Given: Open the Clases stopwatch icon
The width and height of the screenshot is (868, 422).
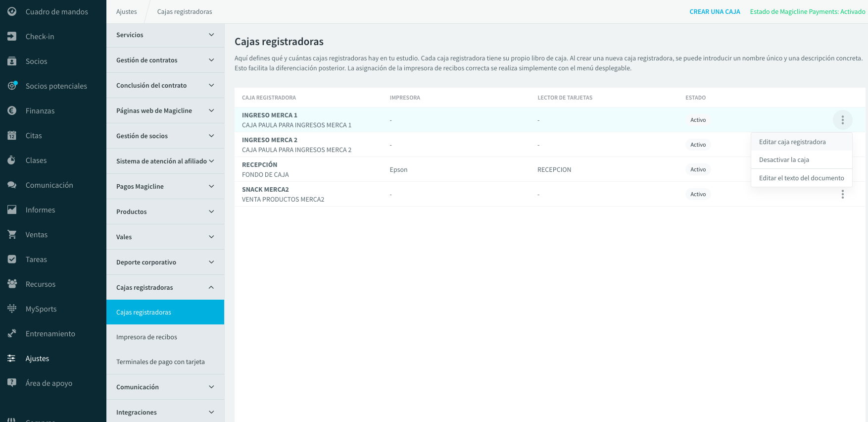Looking at the screenshot, I should [x=12, y=160].
